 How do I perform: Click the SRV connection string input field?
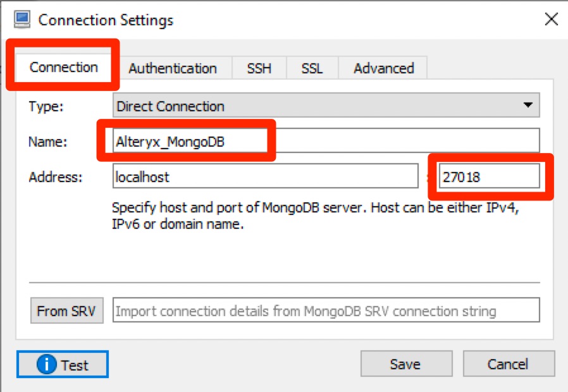tap(326, 310)
